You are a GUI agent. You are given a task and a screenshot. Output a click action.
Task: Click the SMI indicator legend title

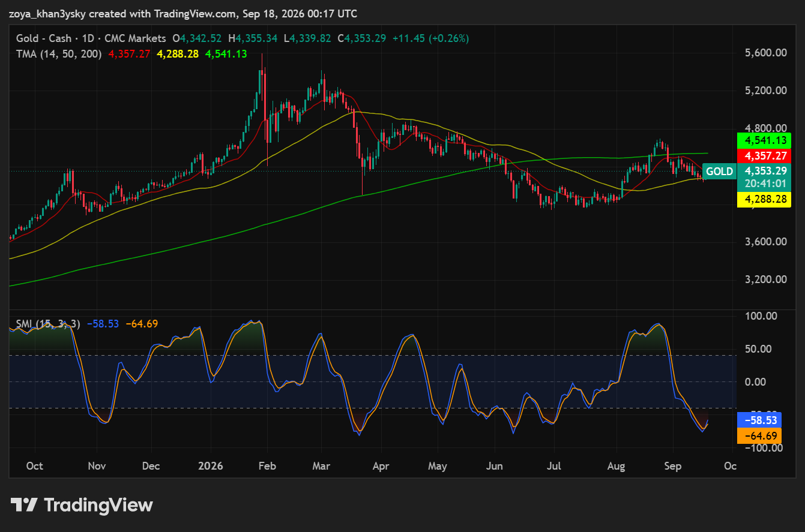[x=47, y=324]
